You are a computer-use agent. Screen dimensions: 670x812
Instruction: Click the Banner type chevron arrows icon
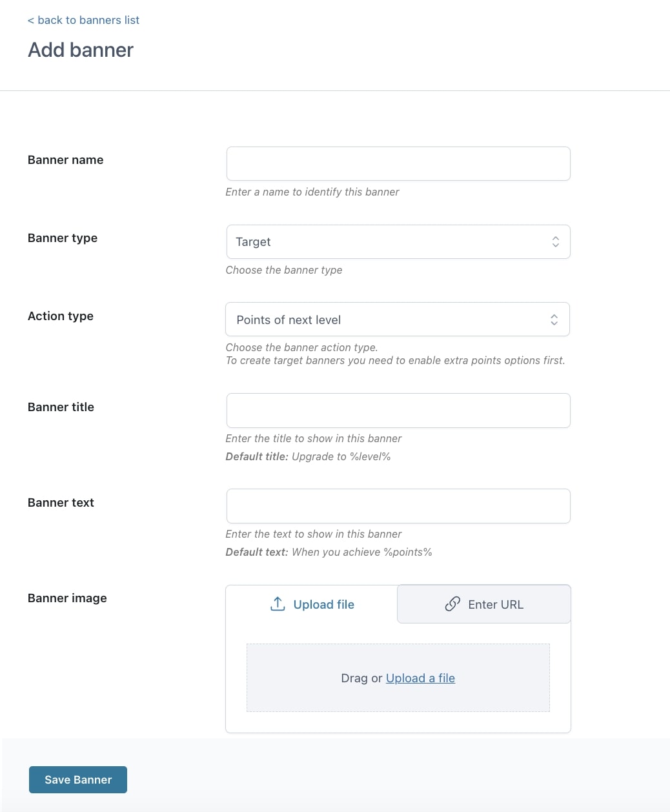coord(555,242)
